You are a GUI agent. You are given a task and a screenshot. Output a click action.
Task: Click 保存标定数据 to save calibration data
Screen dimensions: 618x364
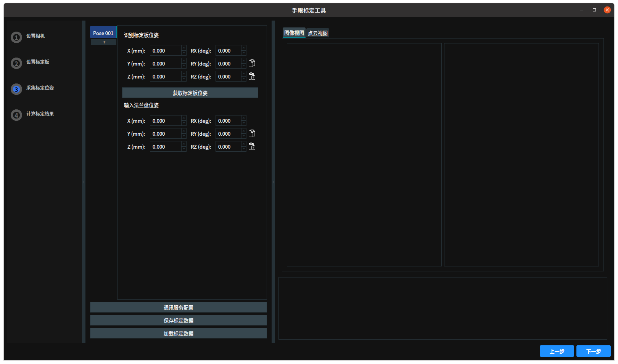point(179,320)
